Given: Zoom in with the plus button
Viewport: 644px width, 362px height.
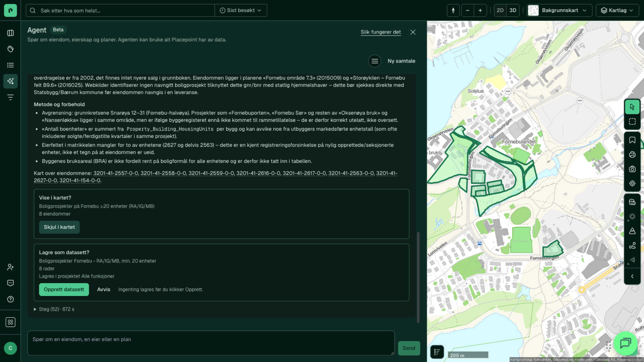Looking at the screenshot, I should [480, 10].
